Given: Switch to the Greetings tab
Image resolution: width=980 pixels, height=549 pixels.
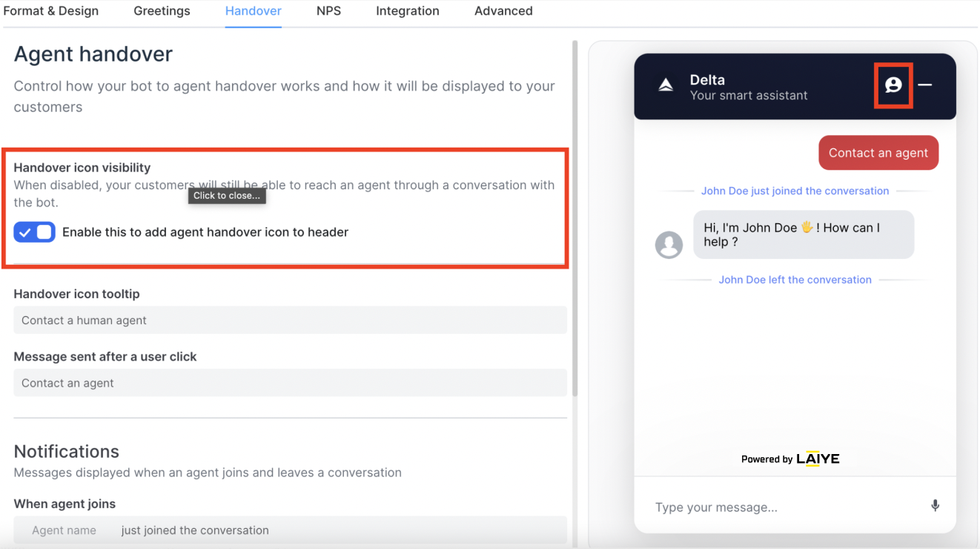Looking at the screenshot, I should coord(162,11).
